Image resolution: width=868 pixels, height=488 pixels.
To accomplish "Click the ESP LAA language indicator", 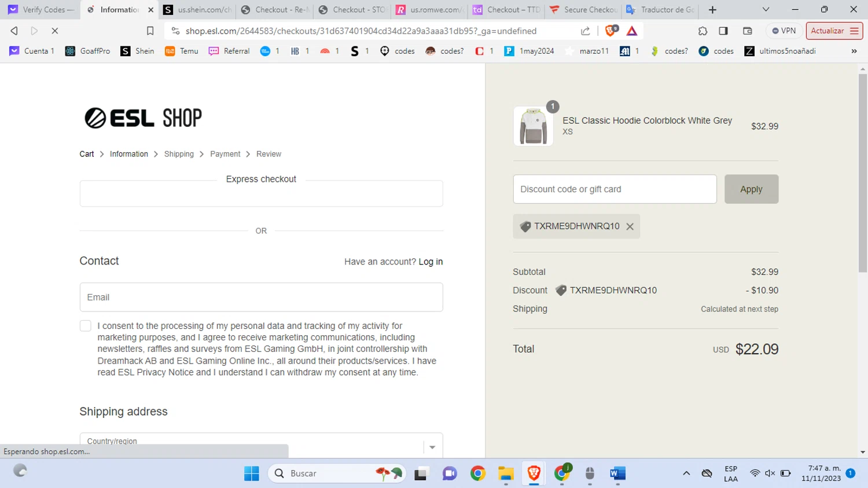I will pyautogui.click(x=731, y=474).
